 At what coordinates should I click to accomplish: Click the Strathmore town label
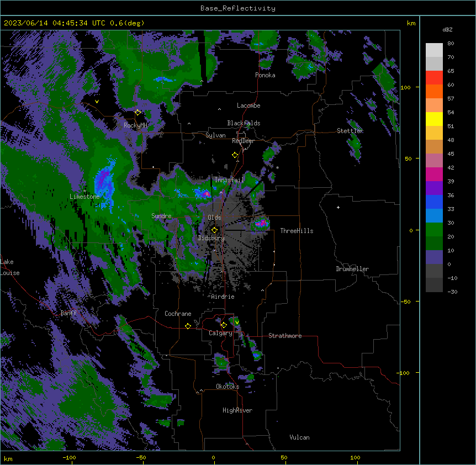(x=285, y=336)
